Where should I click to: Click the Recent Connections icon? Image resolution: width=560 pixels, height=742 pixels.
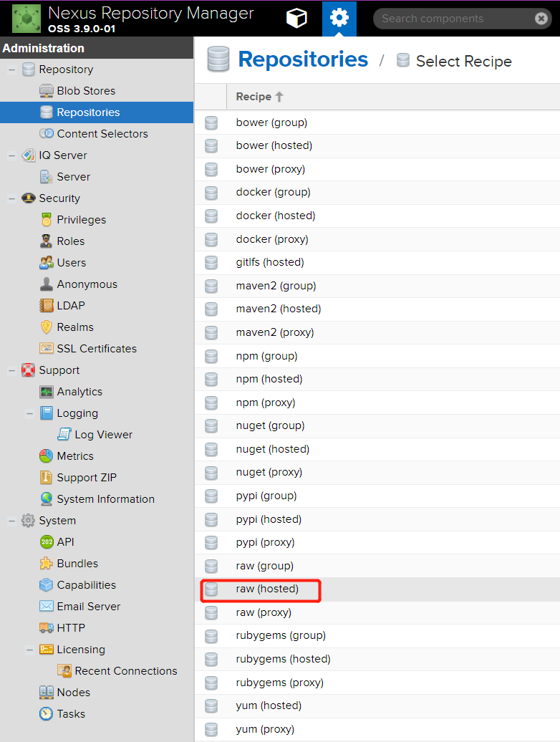(64, 670)
